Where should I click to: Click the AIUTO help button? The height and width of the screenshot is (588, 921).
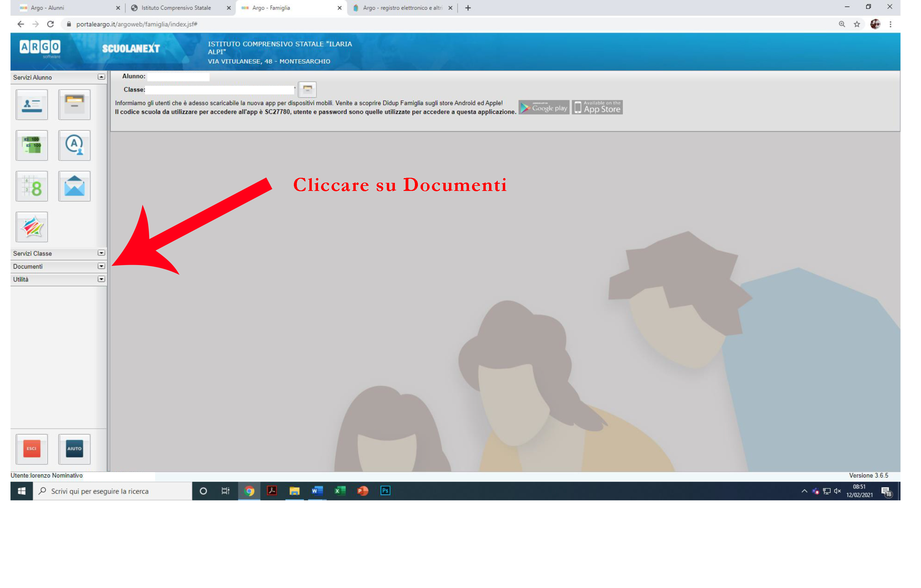tap(74, 449)
